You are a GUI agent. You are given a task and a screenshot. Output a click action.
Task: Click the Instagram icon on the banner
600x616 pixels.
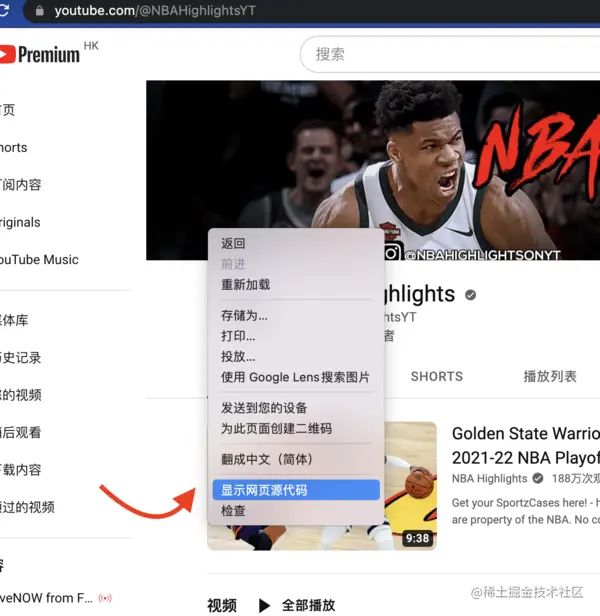[x=392, y=253]
